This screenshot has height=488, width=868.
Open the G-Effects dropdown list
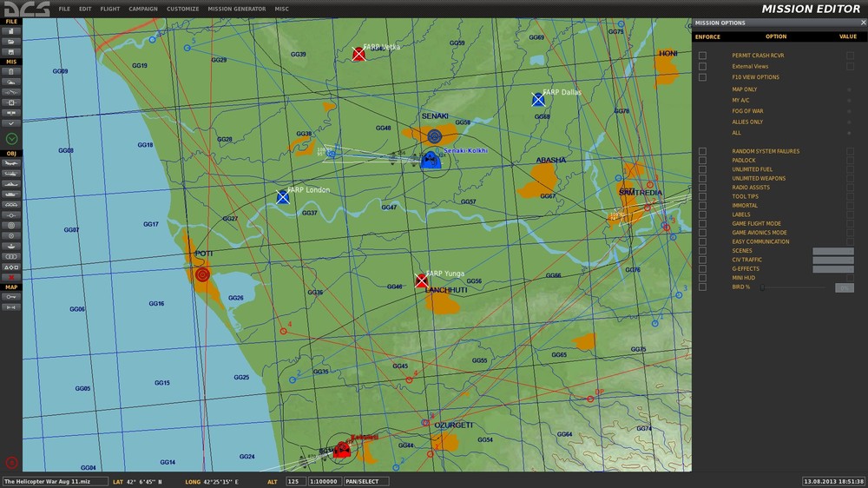tap(832, 269)
